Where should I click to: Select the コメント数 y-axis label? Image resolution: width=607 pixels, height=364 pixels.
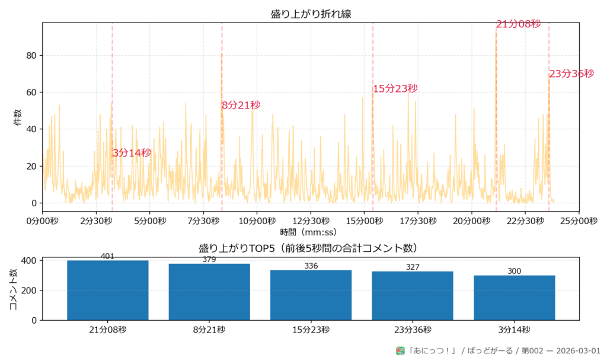tap(13, 290)
